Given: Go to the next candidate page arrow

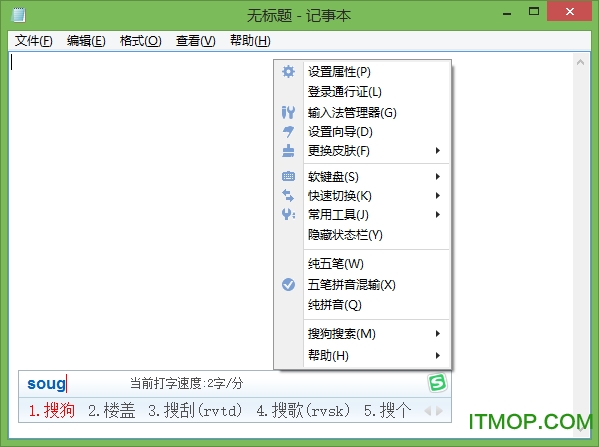Looking at the screenshot, I should [440, 411].
